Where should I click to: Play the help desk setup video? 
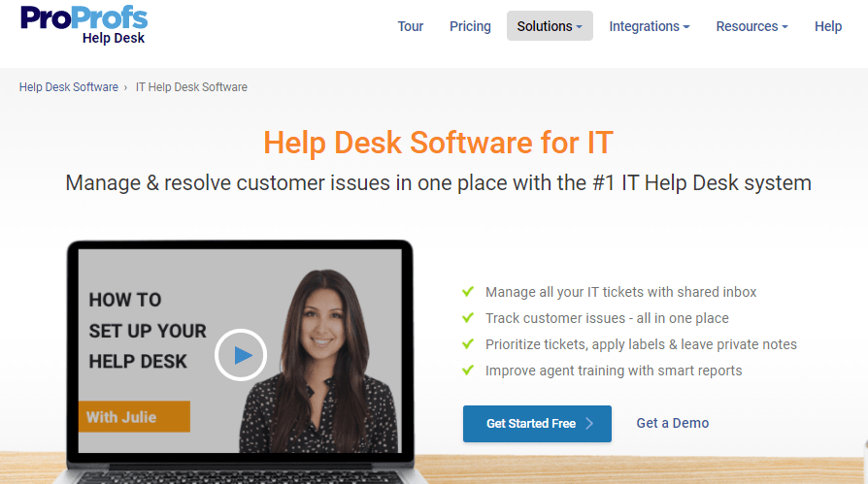(241, 355)
